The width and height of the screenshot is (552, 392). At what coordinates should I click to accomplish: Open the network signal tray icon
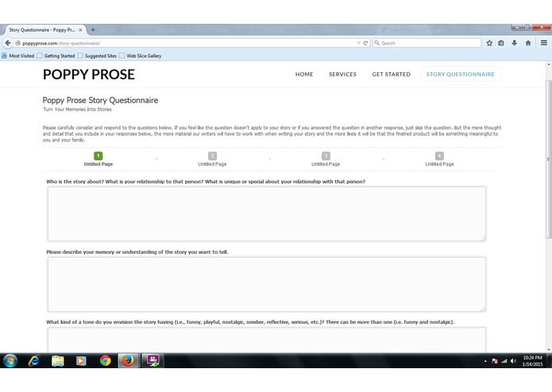(x=504, y=361)
